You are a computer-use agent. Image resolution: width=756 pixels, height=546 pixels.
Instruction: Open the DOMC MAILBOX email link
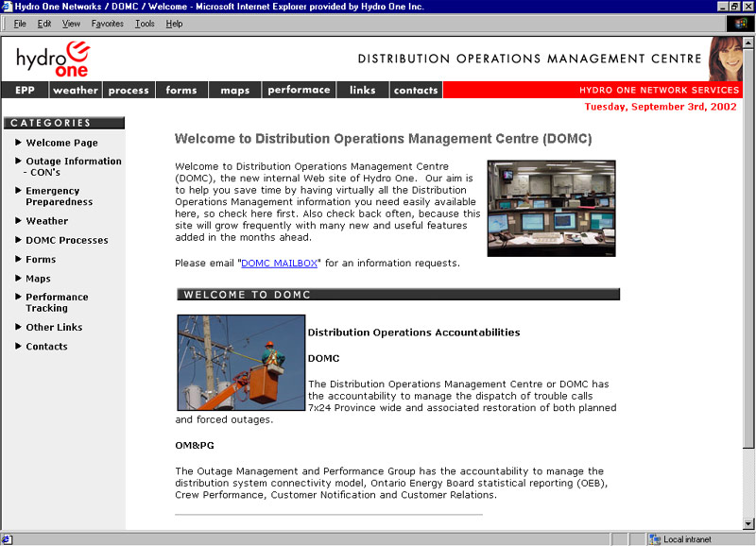tap(279, 264)
